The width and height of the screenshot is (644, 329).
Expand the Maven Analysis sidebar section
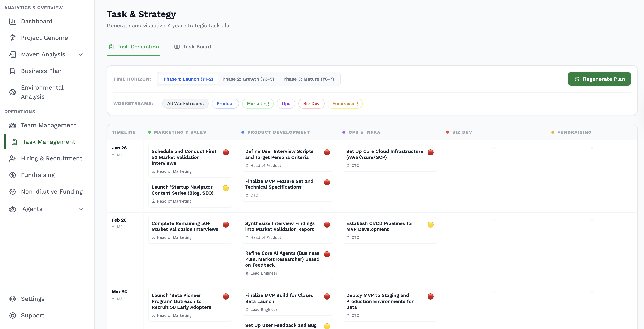click(80, 54)
